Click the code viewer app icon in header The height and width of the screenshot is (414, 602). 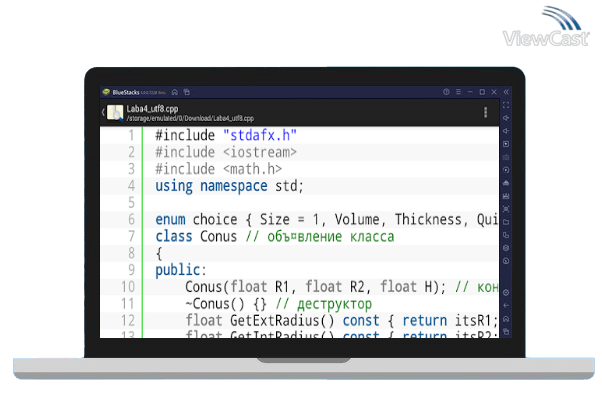115,113
